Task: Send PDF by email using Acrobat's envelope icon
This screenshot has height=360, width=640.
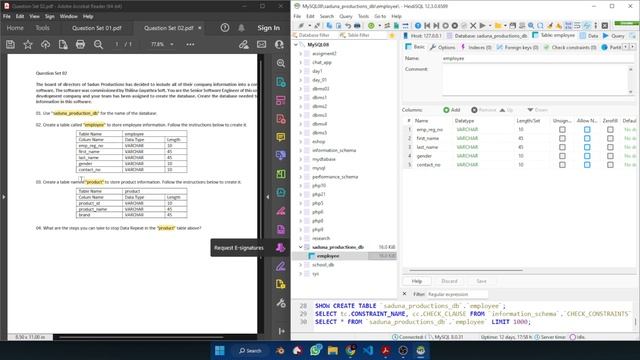Action: click(261, 44)
